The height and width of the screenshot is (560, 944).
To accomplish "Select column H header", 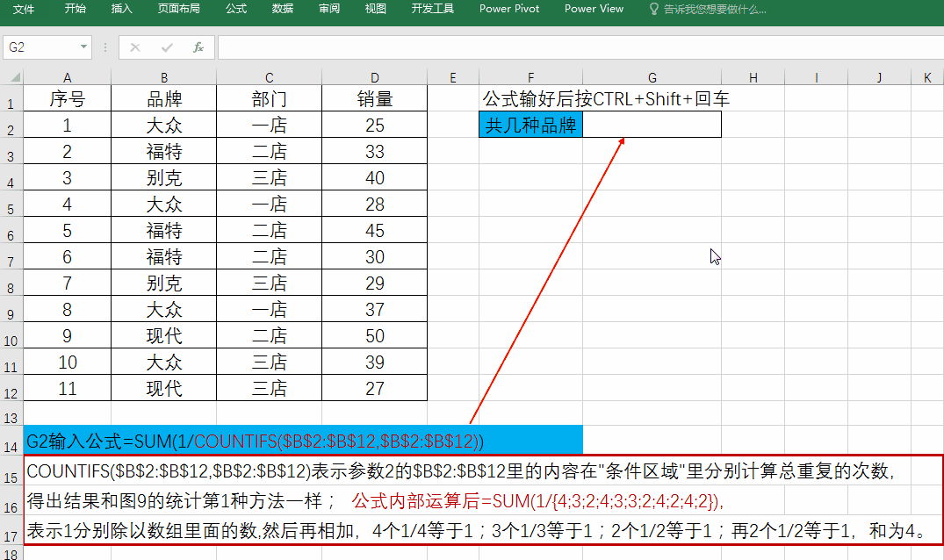I will click(753, 77).
